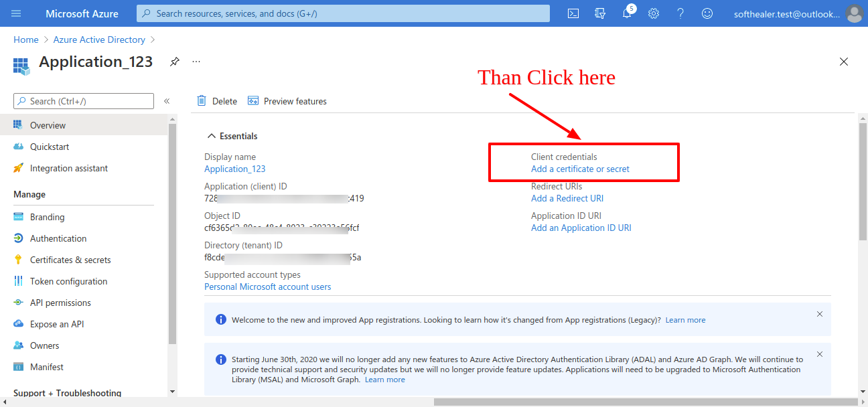
Task: Open Manifest page label
Action: coord(47,367)
